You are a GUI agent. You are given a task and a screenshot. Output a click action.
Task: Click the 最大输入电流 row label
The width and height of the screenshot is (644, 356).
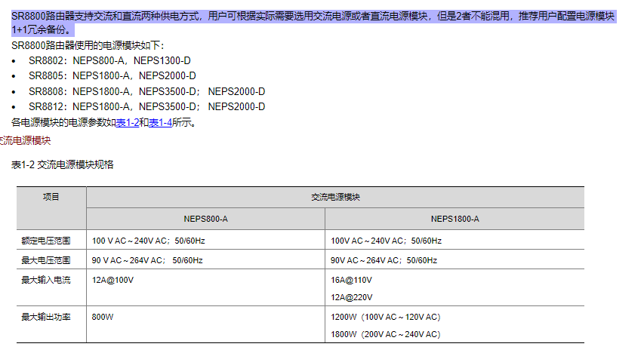point(46,280)
